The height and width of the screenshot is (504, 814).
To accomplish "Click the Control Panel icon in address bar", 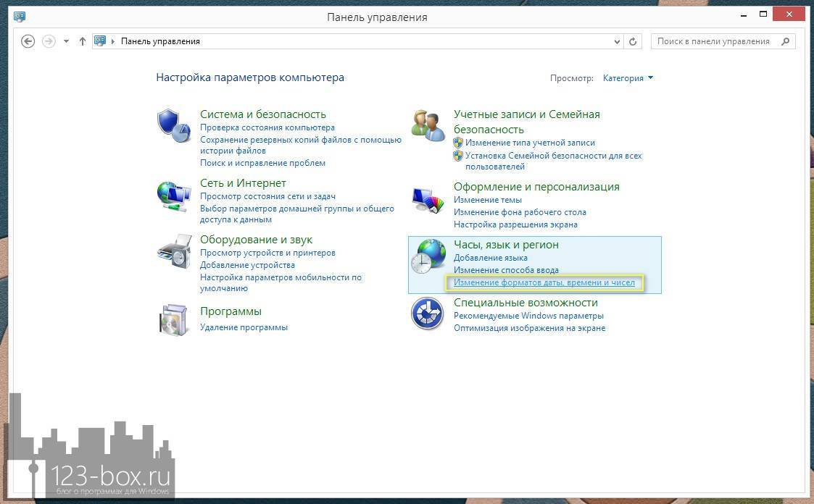I will (x=100, y=41).
